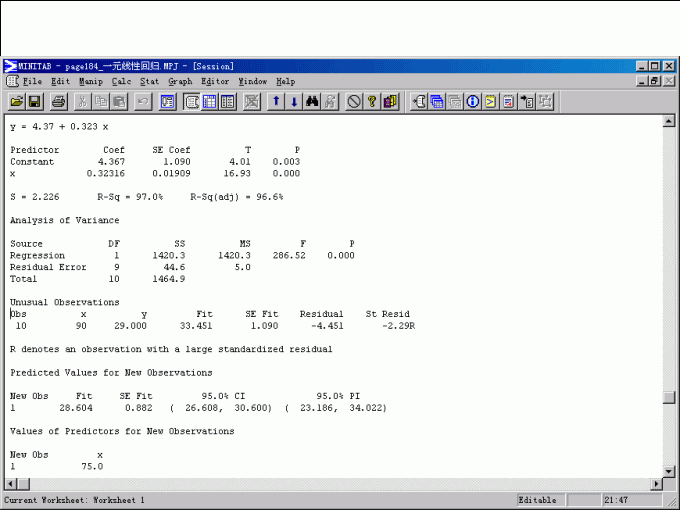Open the Stat menu
This screenshot has width=680, height=510.
pos(149,81)
